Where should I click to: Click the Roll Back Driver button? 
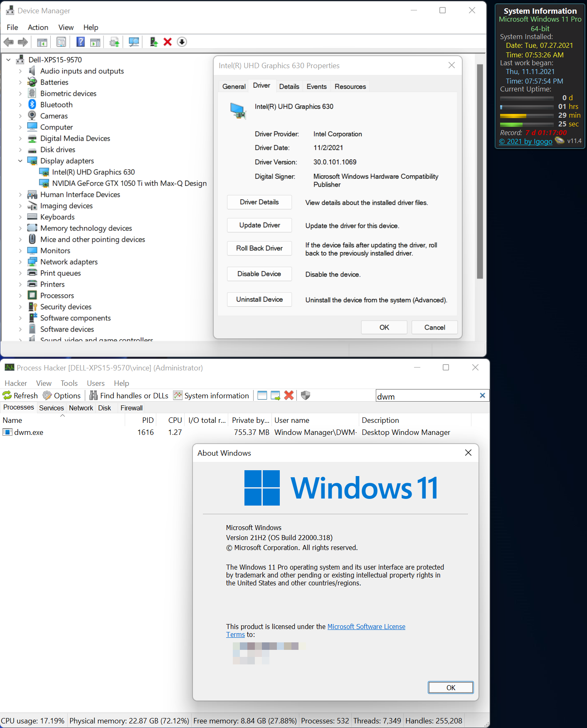259,248
